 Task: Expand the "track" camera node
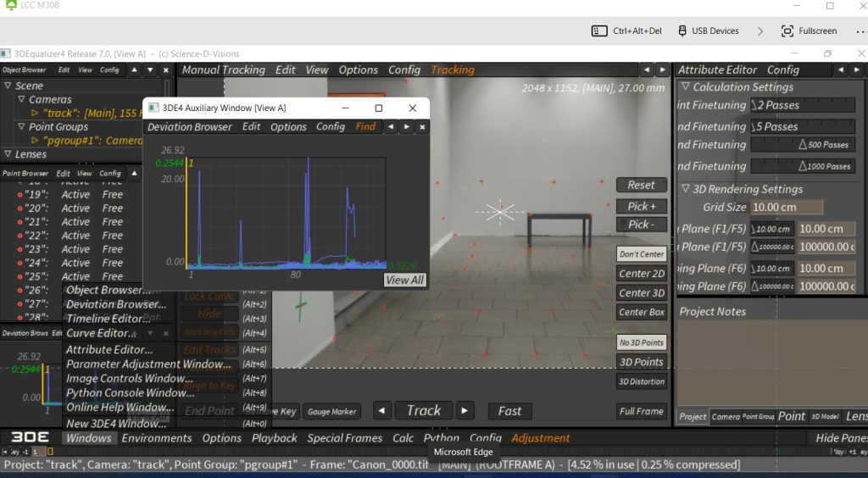(35, 113)
